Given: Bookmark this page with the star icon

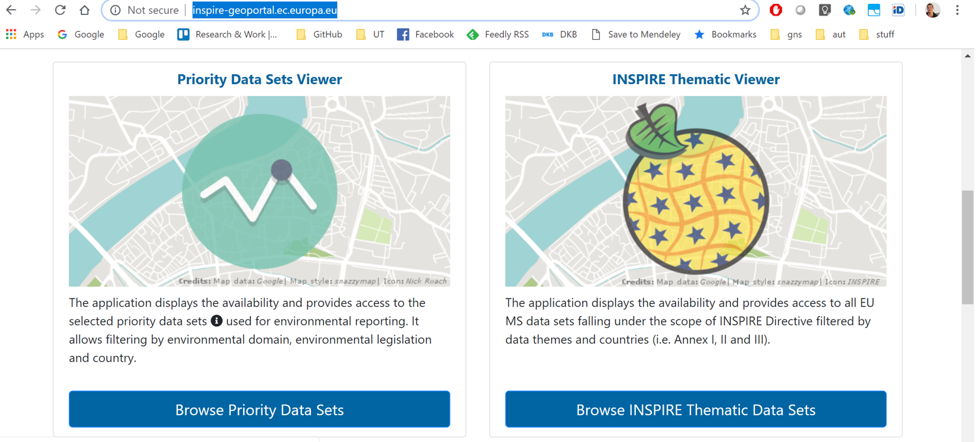Looking at the screenshot, I should coord(745,10).
